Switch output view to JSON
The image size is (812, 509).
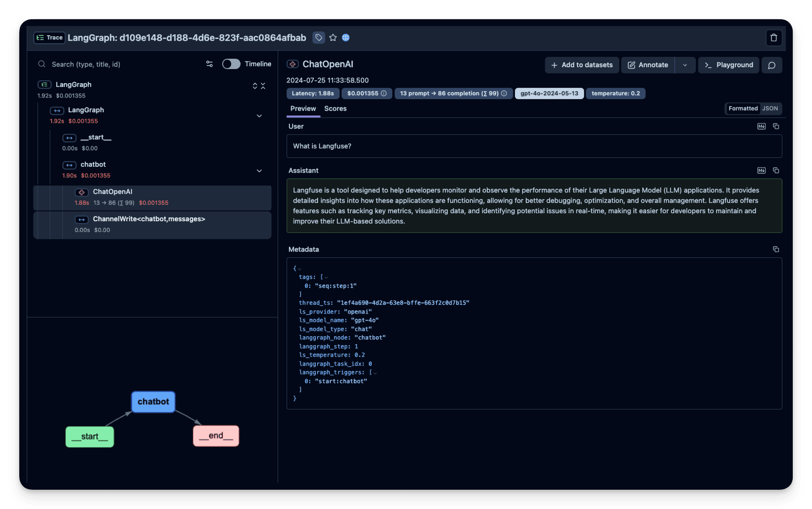pos(769,108)
